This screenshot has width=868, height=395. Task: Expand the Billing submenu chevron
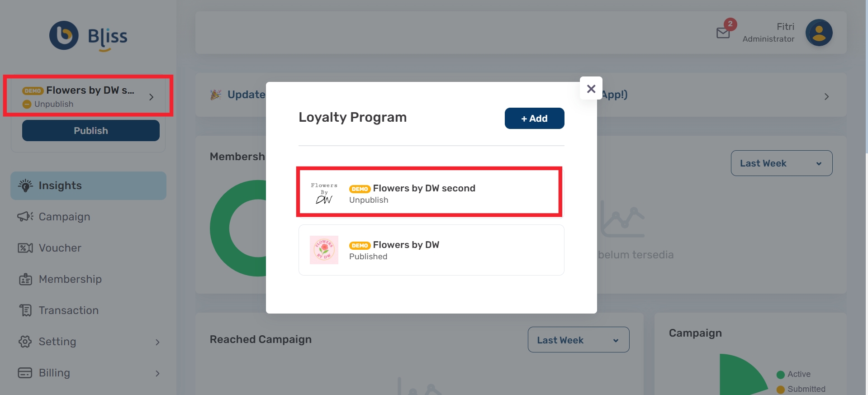pos(157,373)
